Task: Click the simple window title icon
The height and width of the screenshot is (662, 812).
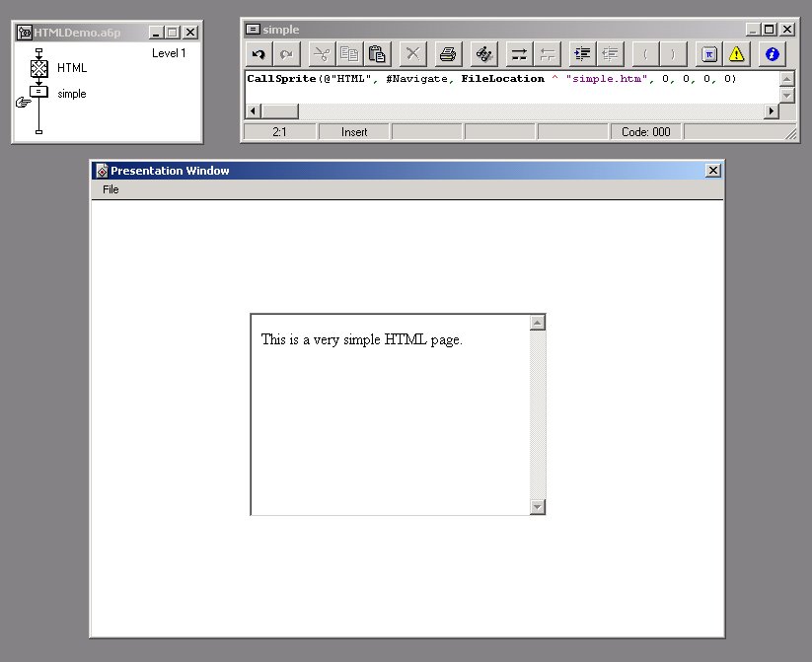Action: pos(253,29)
